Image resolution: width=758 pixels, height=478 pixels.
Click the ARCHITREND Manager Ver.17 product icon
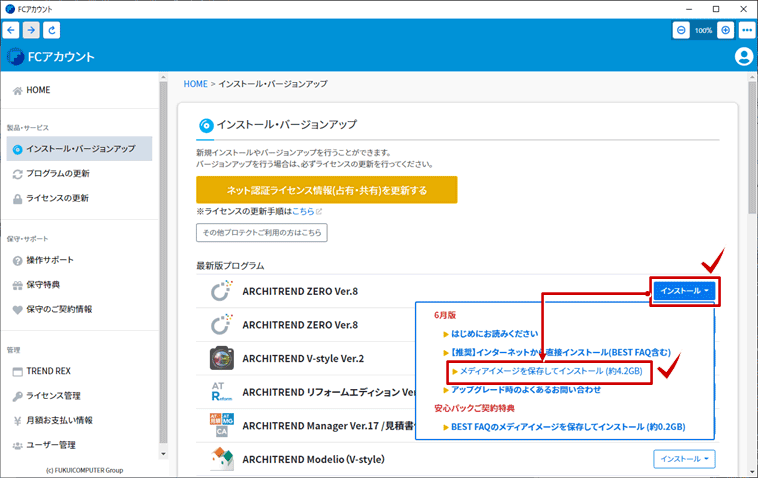point(222,425)
